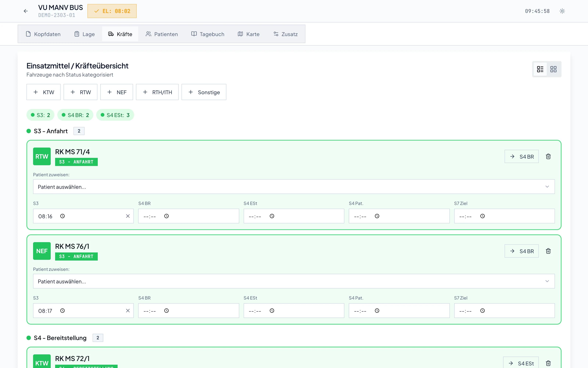Add a KTW vehicle
This screenshot has height=368, width=588.
point(44,92)
